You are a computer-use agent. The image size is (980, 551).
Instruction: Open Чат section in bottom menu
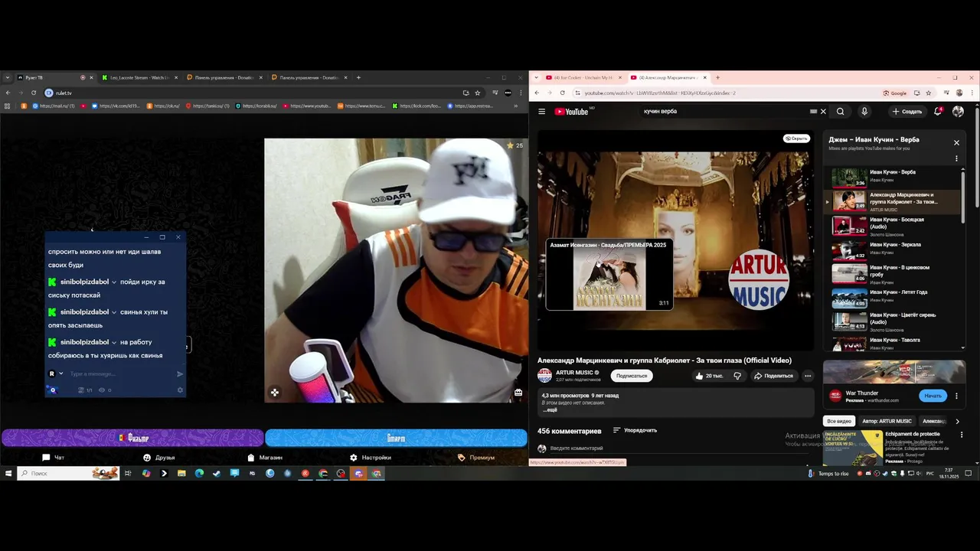(x=54, y=458)
